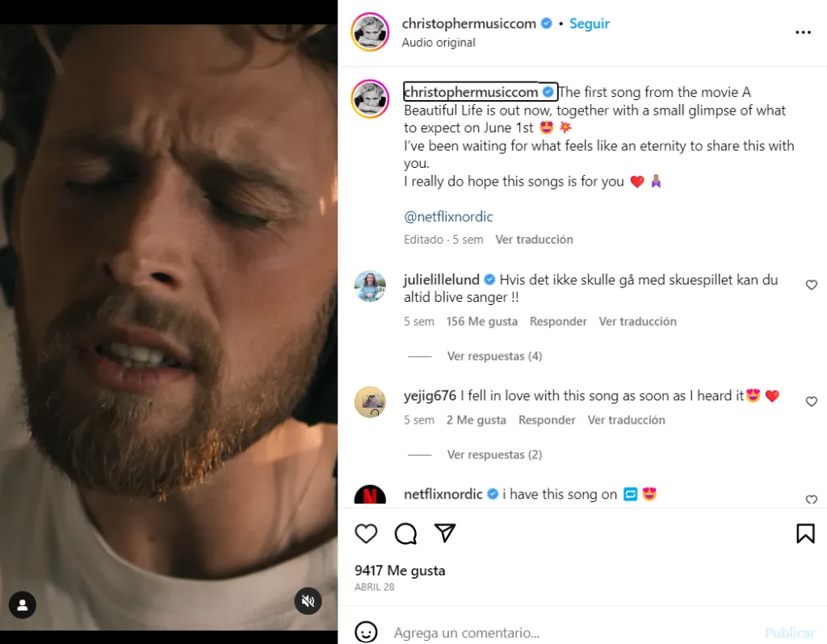Viewport: 827px width, 644px height.
Task: Click Ver traducción under the caption
Action: (x=534, y=240)
